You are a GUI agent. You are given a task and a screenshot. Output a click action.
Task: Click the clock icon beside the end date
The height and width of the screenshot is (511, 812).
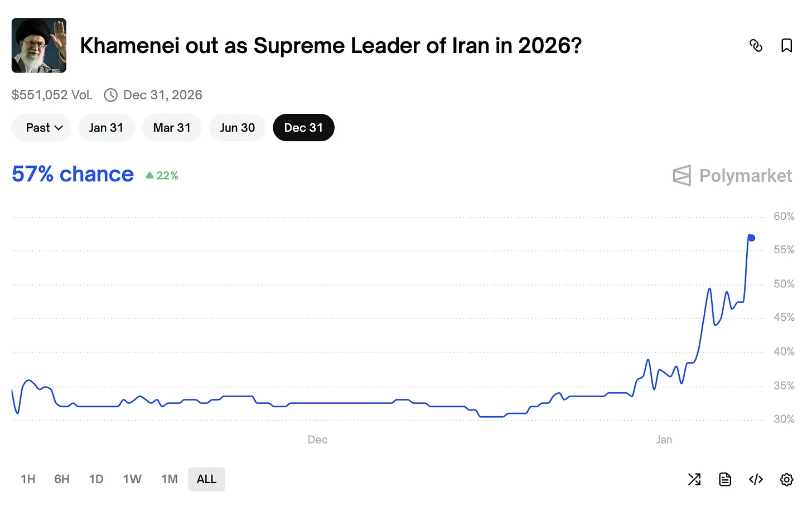click(111, 95)
